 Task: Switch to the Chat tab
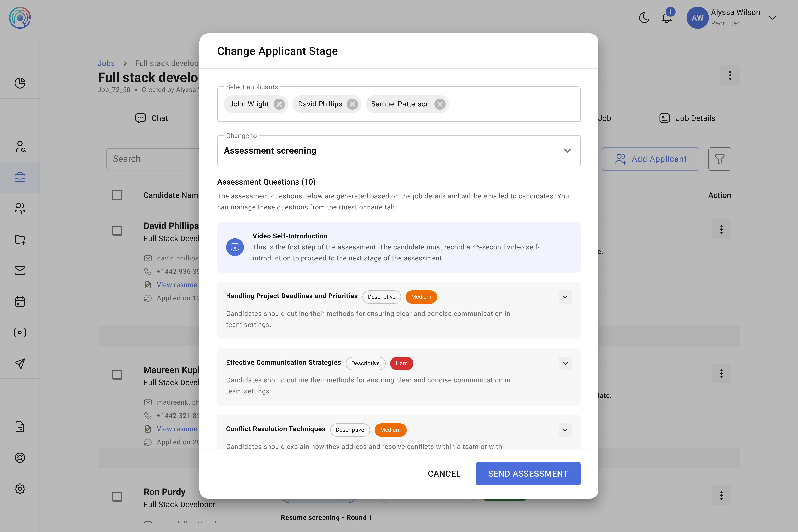152,118
